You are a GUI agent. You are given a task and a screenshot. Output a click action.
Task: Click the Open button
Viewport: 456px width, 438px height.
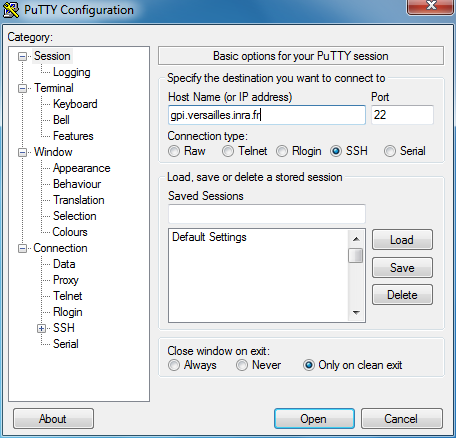point(314,419)
